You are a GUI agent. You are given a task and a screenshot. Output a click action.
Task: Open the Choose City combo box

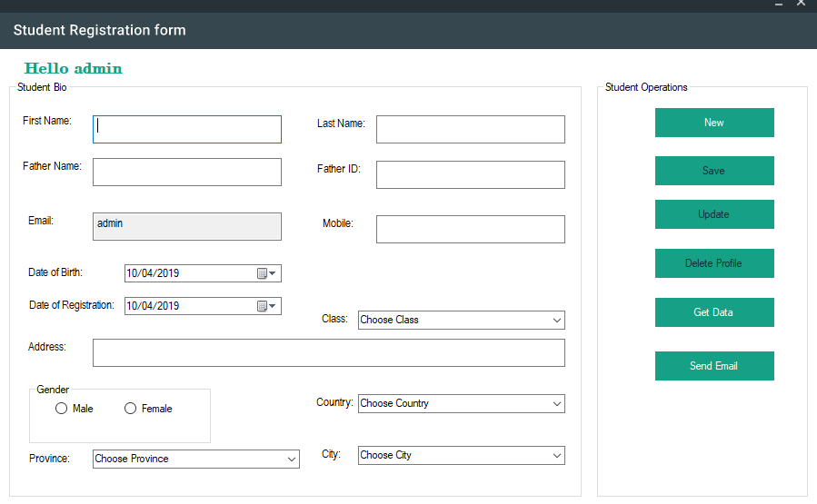[x=461, y=456]
